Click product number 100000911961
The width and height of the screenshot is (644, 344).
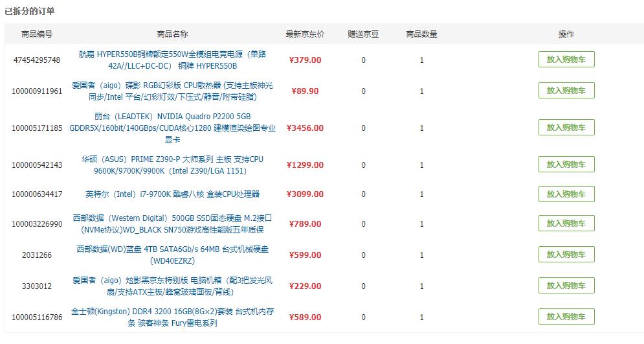point(37,91)
